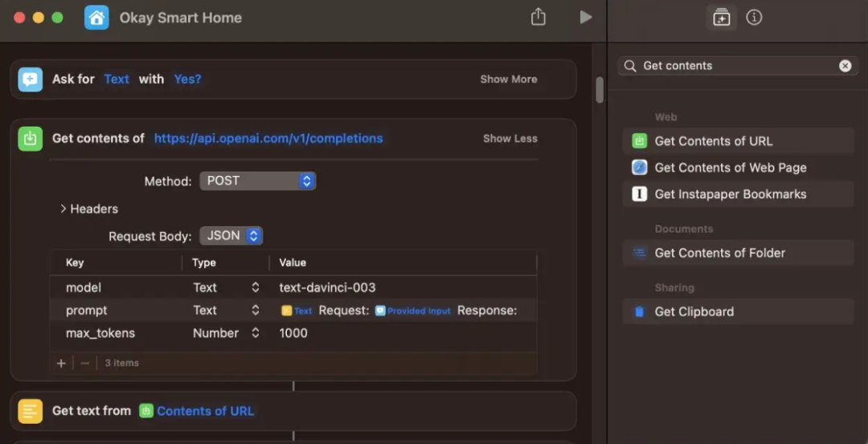The image size is (868, 444).
Task: Click the Text variable in prompt value
Action: (297, 311)
